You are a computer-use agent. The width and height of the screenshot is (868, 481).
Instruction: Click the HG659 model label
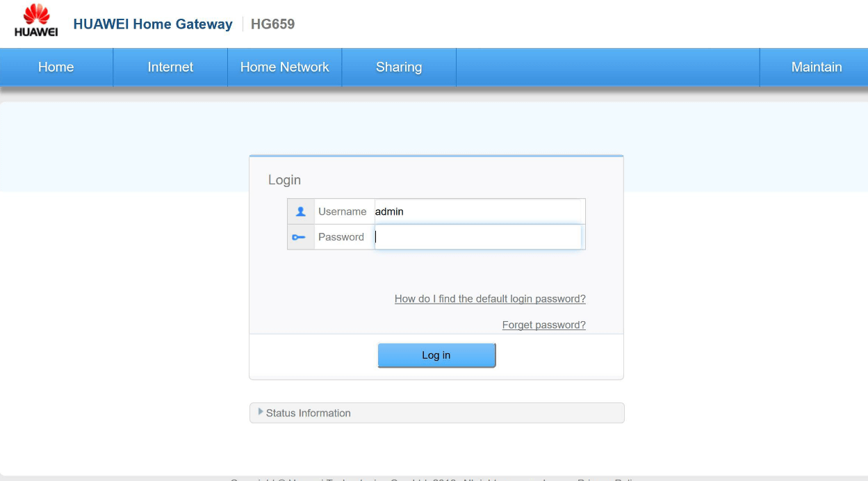[x=272, y=24]
